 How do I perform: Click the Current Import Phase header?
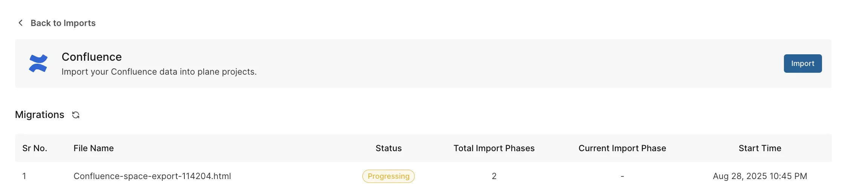pos(622,148)
